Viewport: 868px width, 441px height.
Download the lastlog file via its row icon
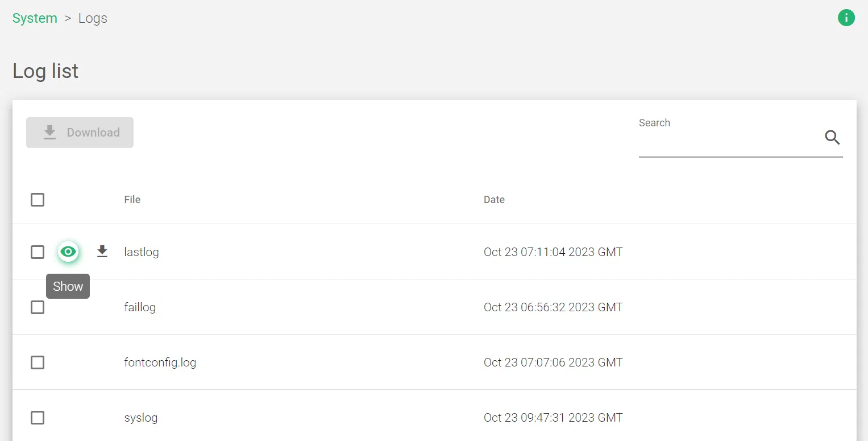point(102,251)
